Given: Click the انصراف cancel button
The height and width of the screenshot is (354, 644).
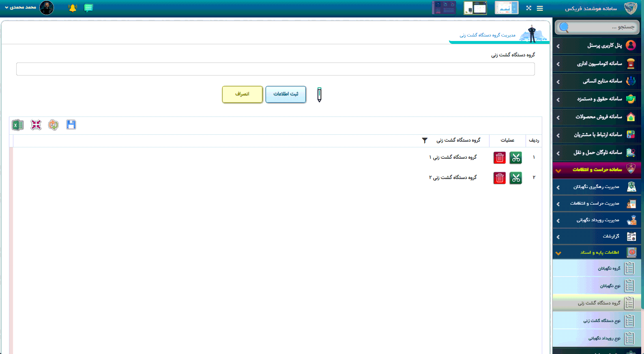Looking at the screenshot, I should coord(242,94).
